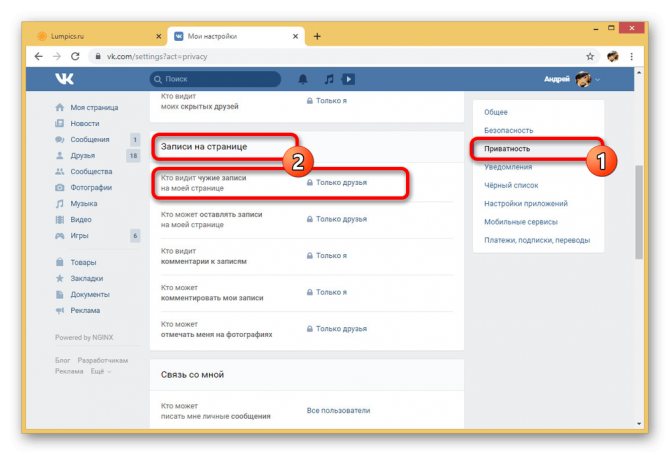Viewport: 670px width, 455px height.
Task: Go to Сообщения in left sidebar
Action: (x=90, y=139)
